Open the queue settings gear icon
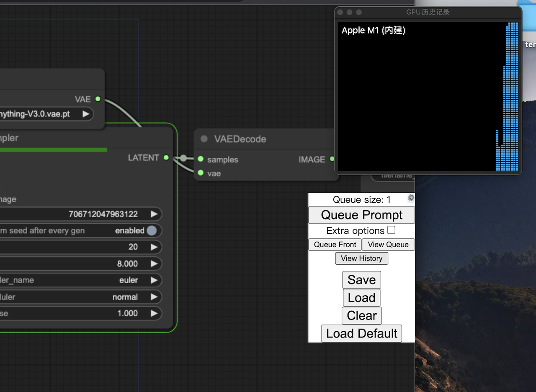This screenshot has width=536, height=392. [x=411, y=199]
